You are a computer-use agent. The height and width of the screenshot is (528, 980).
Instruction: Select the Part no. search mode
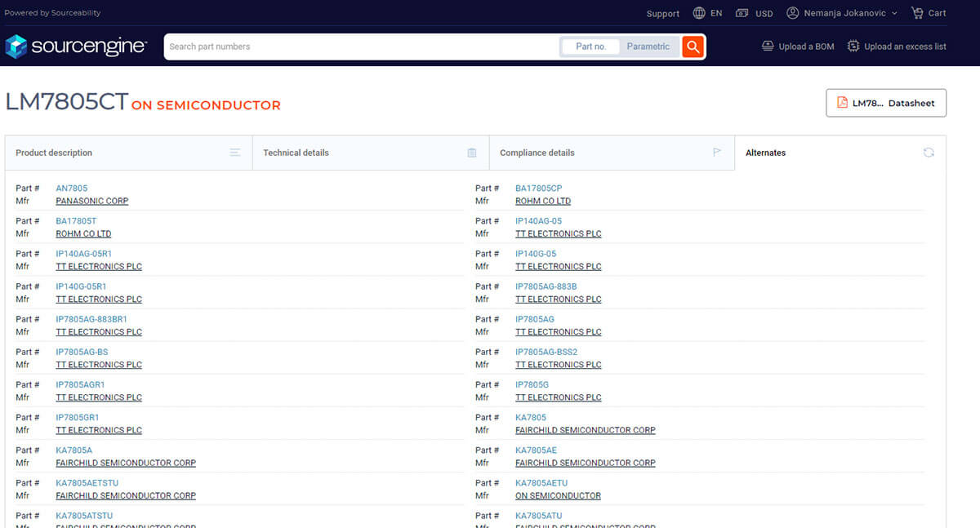590,47
